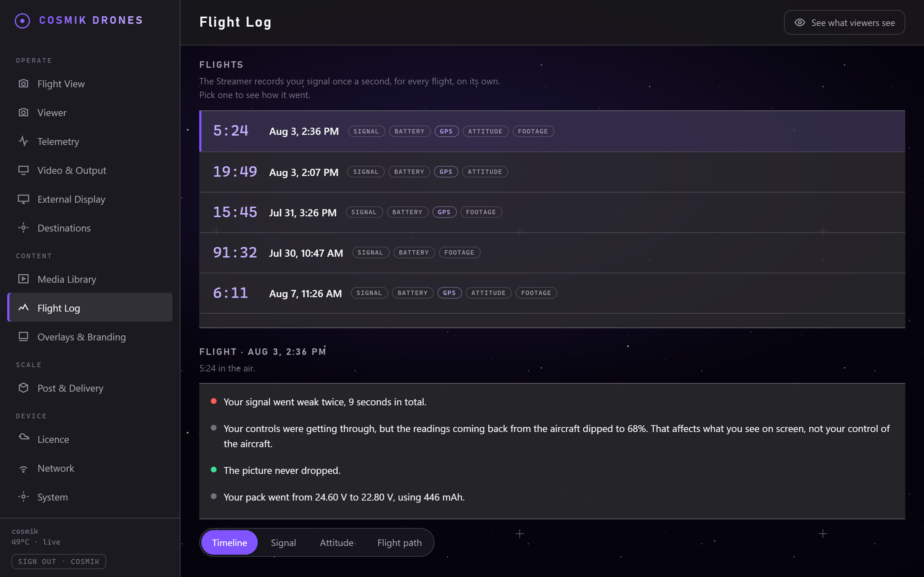The image size is (924, 577).
Task: Choose the Aug 7, 11:26 AM flight
Action: pyautogui.click(x=552, y=293)
